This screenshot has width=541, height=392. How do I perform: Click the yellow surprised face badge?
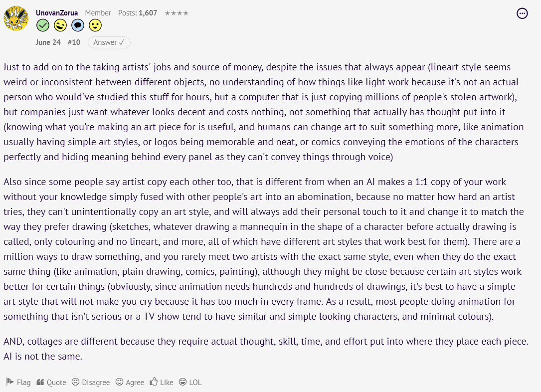95,25
